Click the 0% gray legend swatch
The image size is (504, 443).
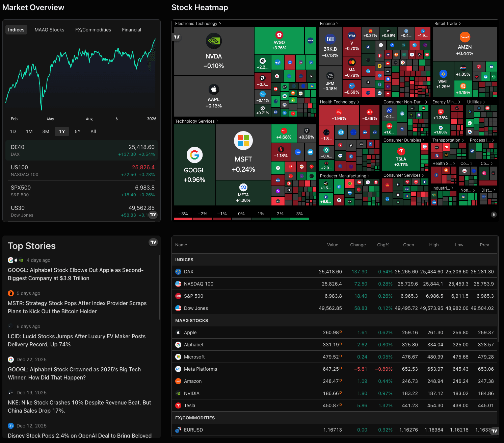241,219
